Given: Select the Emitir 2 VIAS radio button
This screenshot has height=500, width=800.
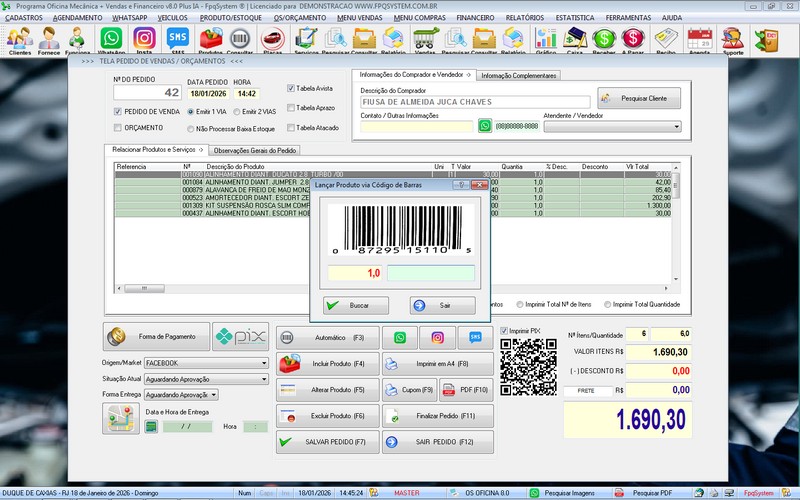Looking at the screenshot, I should tap(236, 111).
